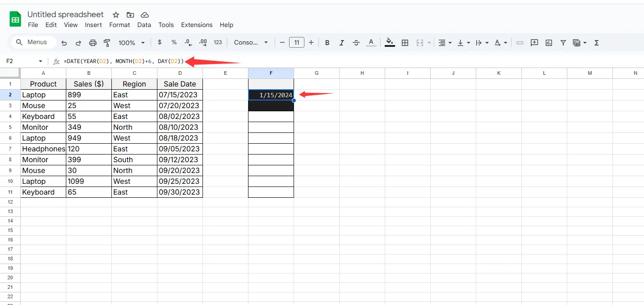644x305 pixels.
Task: Click the Undo arrow icon
Action: pos(64,43)
